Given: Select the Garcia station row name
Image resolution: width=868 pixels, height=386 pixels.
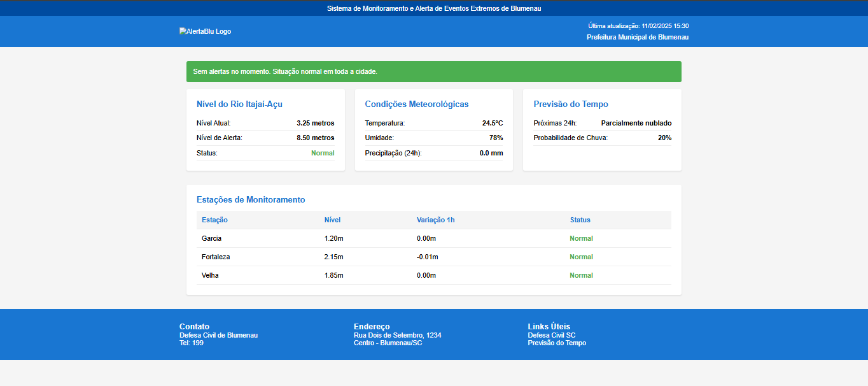Looking at the screenshot, I should 212,238.
